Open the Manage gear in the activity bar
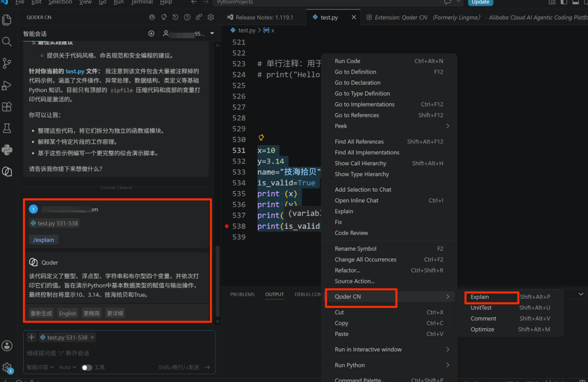This screenshot has width=588, height=382. point(7,368)
